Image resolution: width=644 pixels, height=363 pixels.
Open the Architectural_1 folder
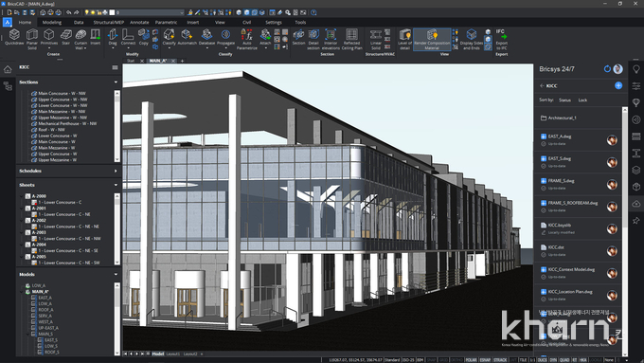[562, 118]
